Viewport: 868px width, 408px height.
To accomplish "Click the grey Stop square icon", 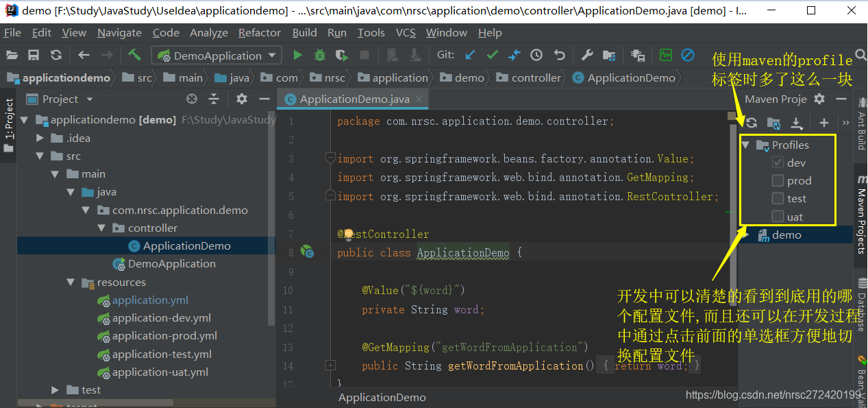I will tap(364, 56).
